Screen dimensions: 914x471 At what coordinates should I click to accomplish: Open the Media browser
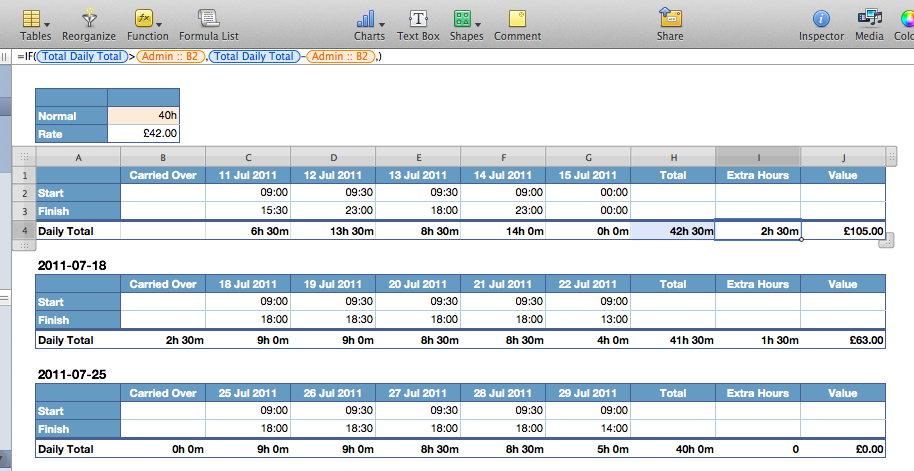click(869, 18)
